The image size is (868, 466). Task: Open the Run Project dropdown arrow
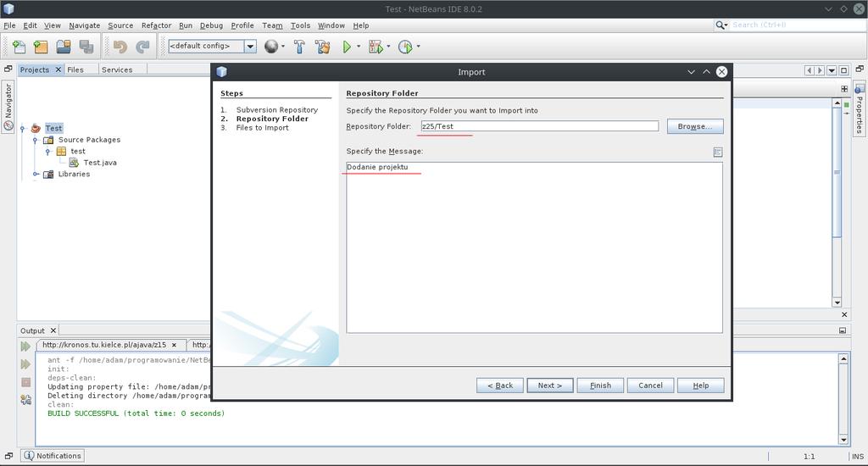tap(359, 47)
